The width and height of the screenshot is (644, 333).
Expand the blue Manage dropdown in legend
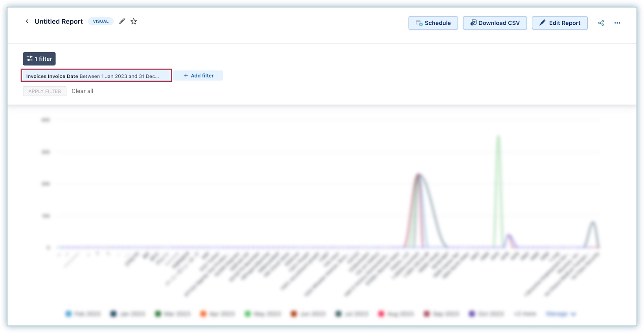click(561, 314)
